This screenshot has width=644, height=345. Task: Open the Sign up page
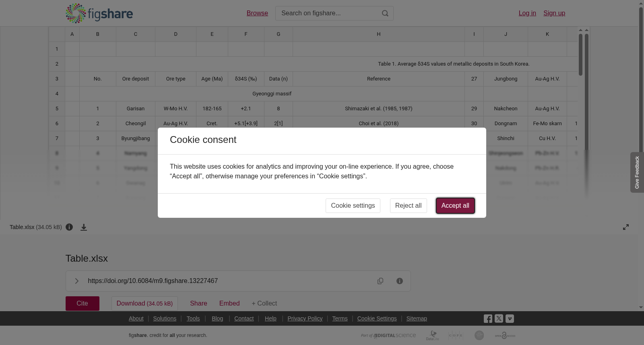coord(554,13)
